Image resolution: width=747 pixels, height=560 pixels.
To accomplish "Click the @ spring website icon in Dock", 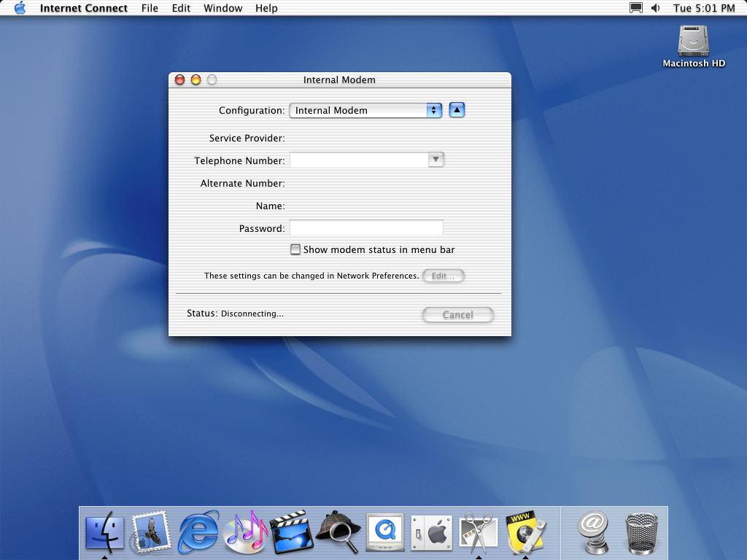I will point(594,532).
